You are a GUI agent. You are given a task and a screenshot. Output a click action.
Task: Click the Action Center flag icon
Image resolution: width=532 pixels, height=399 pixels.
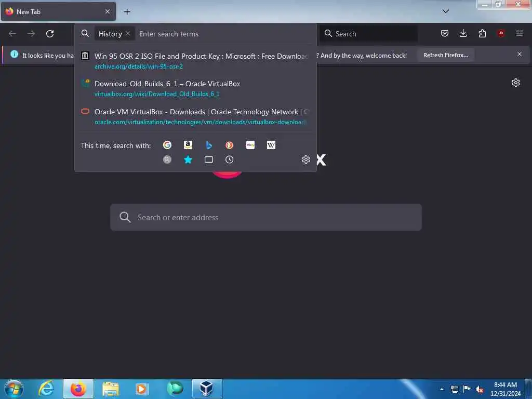(467, 389)
